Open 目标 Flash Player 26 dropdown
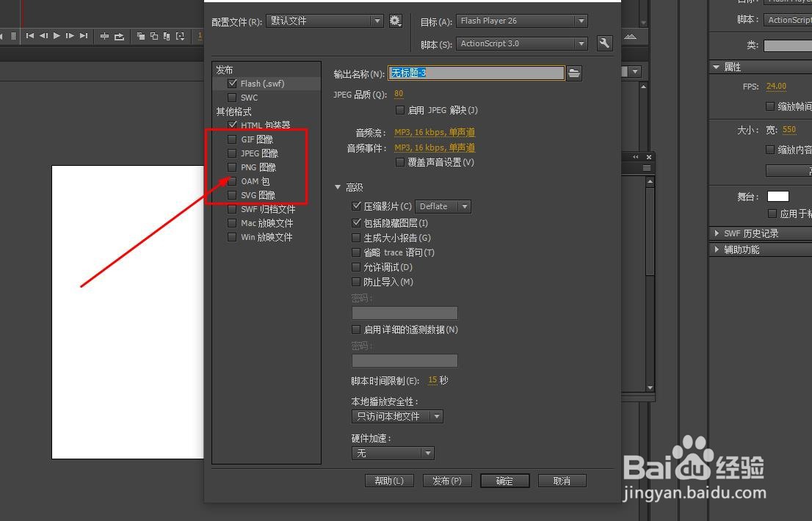The height and width of the screenshot is (521, 812). point(521,21)
